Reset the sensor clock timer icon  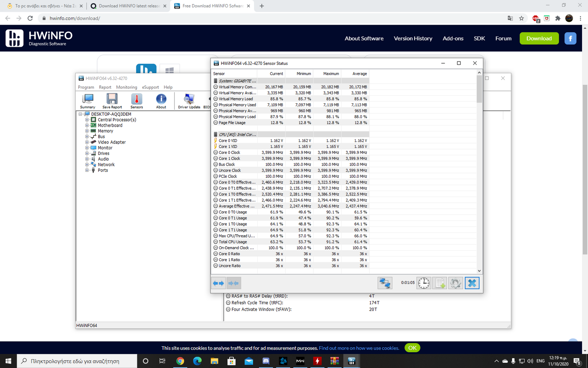(424, 283)
